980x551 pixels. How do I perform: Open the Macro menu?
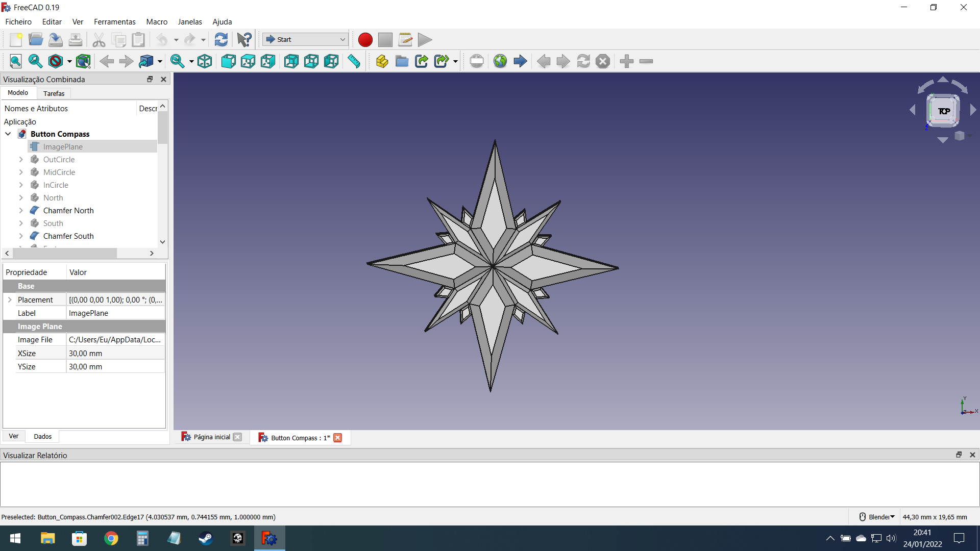(157, 21)
